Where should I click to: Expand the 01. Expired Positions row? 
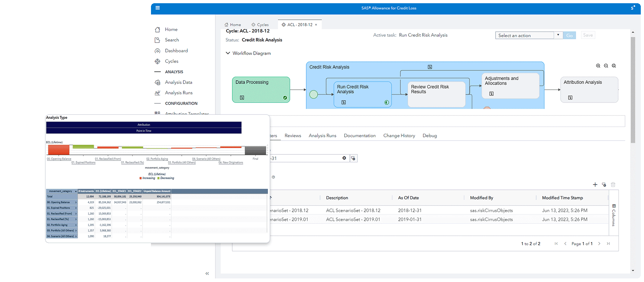(76, 208)
